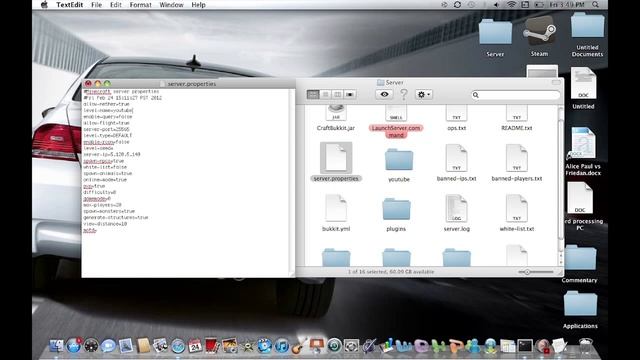This screenshot has height=360, width=640.
Task: Adjust the icon size slider
Action: click(536, 272)
